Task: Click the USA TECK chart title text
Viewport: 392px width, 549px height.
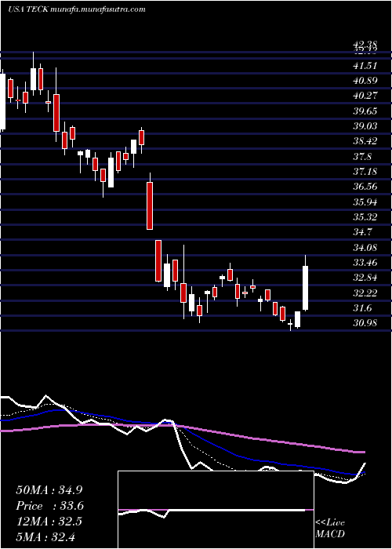Action: [x=28, y=9]
